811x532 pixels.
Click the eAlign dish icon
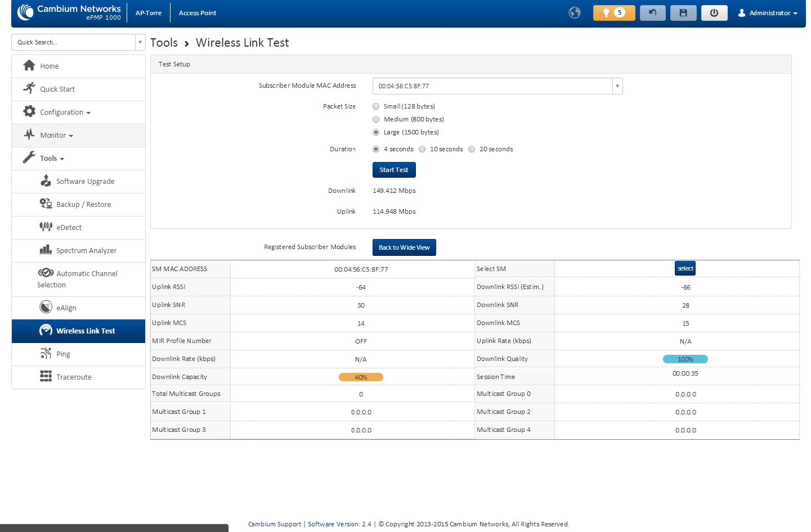(46, 307)
